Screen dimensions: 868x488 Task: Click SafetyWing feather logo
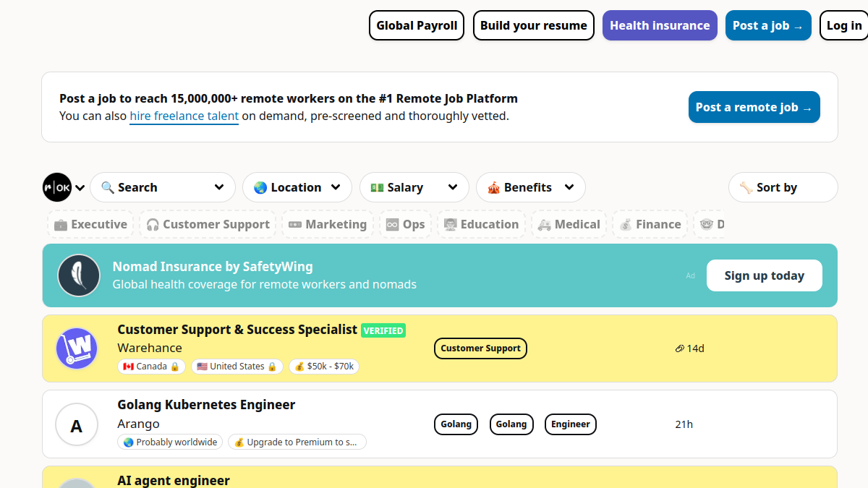pyautogui.click(x=79, y=275)
